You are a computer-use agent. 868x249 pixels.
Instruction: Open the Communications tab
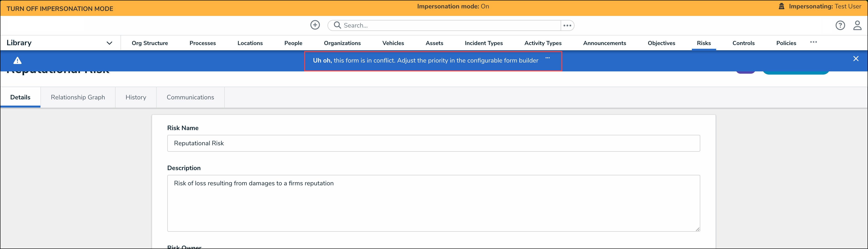point(190,97)
